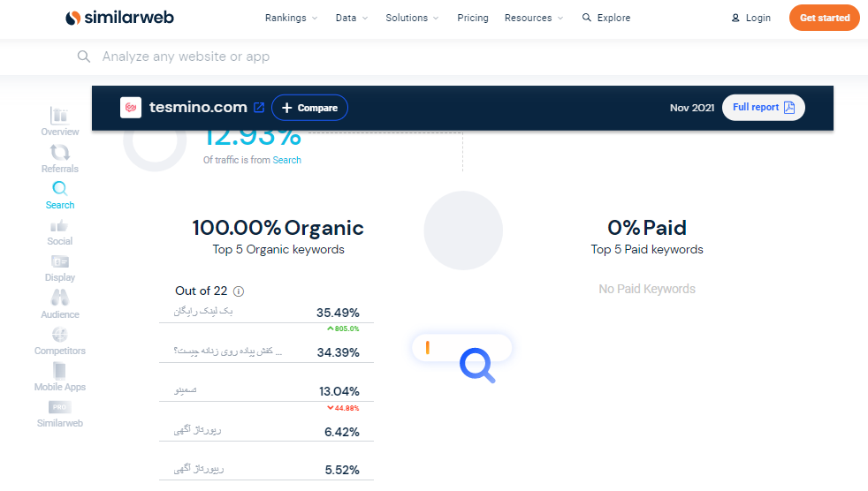
Task: Click the No Paid Keywords label
Action: pos(646,289)
